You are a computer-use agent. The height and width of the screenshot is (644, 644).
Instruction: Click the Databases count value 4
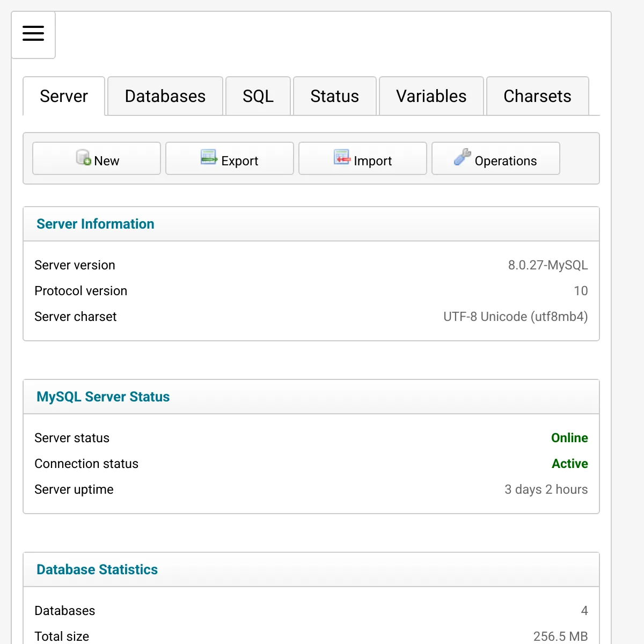click(584, 611)
